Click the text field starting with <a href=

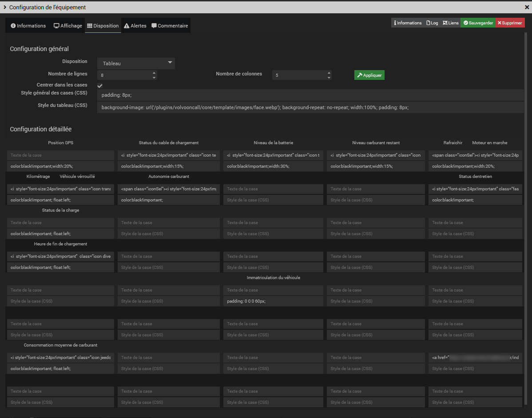click(x=475, y=357)
